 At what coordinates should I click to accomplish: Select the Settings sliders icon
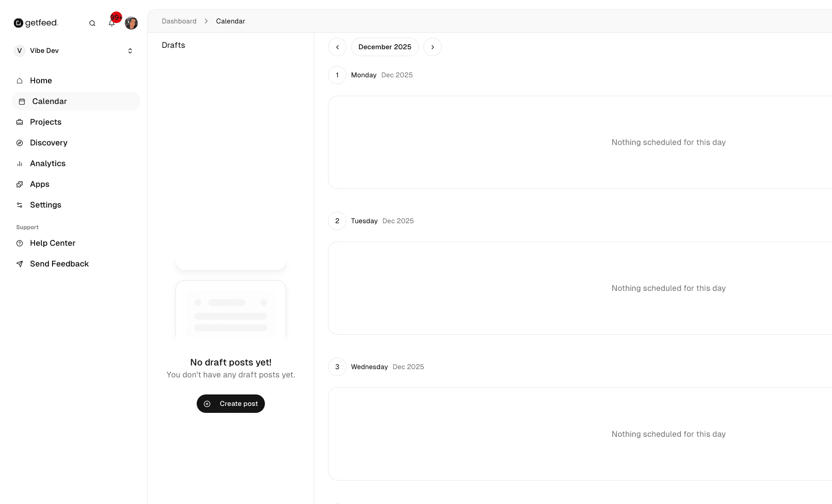pos(19,205)
